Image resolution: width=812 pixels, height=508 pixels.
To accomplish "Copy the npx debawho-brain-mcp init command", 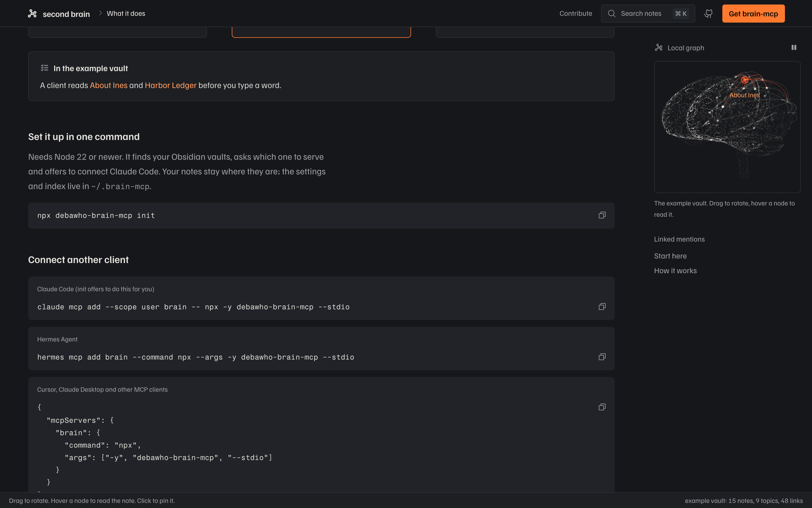I will [602, 215].
